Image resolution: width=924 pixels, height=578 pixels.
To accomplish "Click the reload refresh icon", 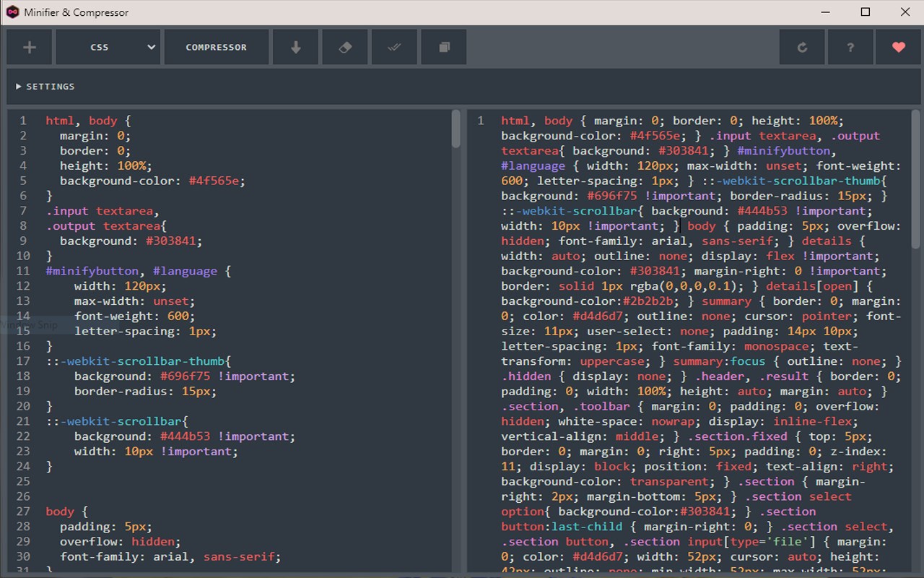I will coord(802,47).
